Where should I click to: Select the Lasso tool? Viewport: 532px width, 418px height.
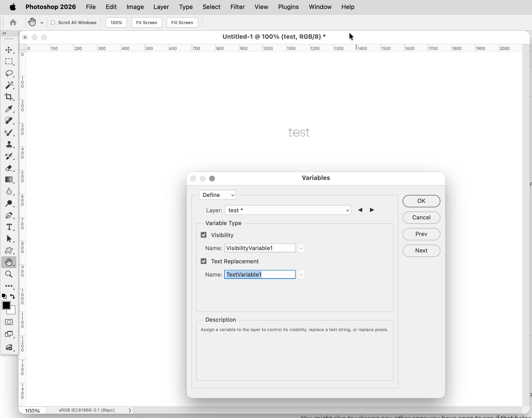tap(9, 73)
